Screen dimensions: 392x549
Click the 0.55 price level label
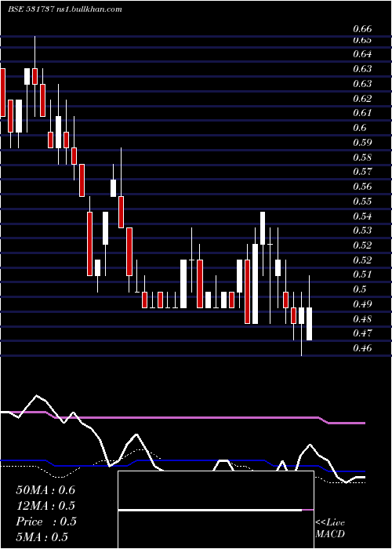pos(362,202)
